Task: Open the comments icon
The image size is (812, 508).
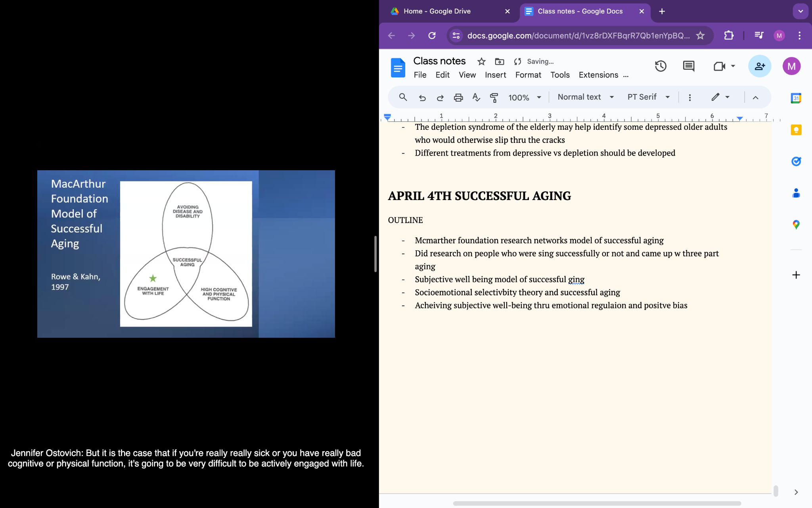Action: pyautogui.click(x=689, y=66)
